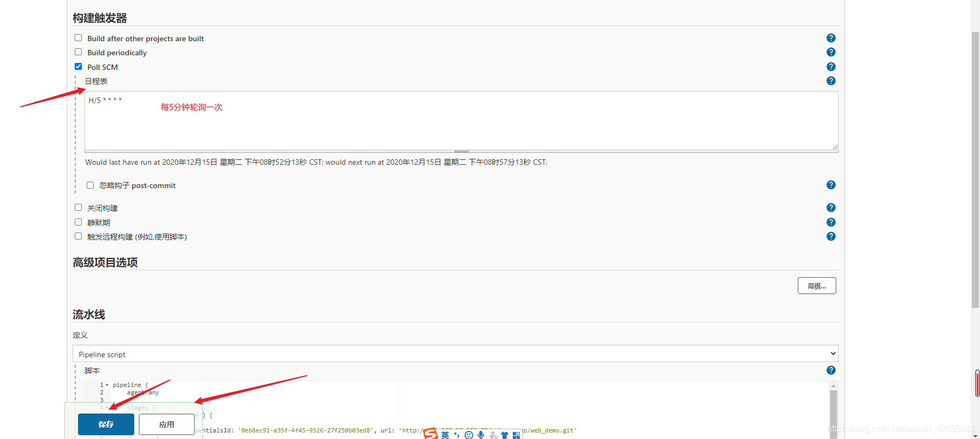Collapse pipeline block fold arrow on line 1
The height and width of the screenshot is (439, 980).
point(107,385)
